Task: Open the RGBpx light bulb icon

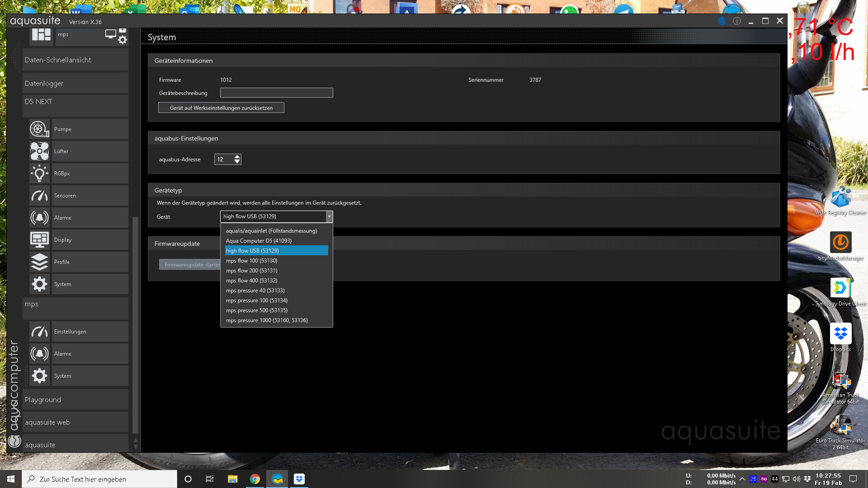Action: point(39,174)
